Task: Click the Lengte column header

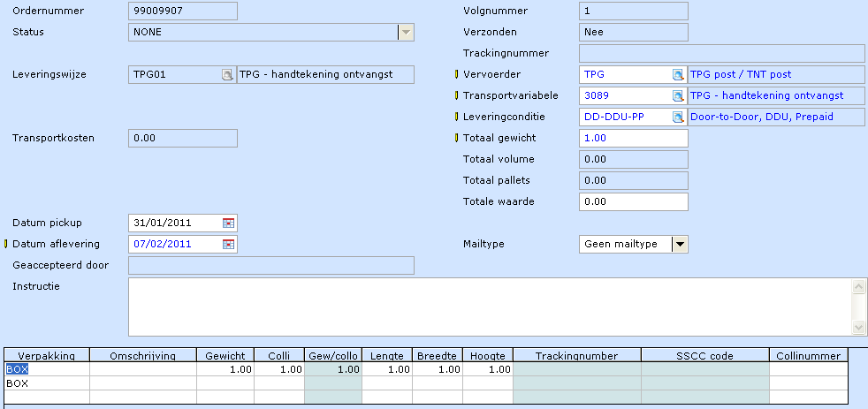Action: tap(387, 355)
